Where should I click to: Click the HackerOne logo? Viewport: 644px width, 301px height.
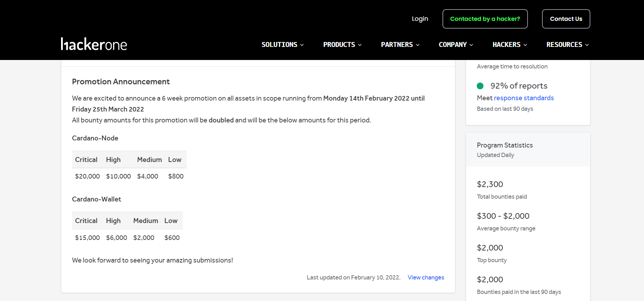click(x=94, y=44)
